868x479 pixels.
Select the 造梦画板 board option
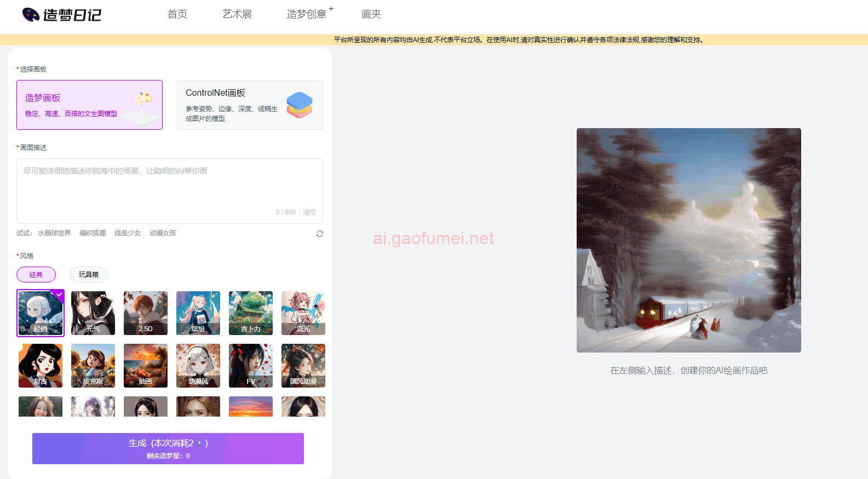pyautogui.click(x=90, y=105)
